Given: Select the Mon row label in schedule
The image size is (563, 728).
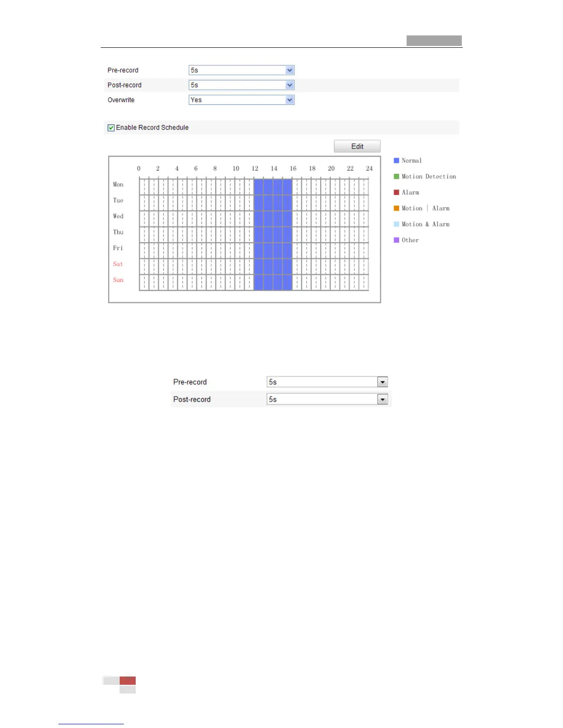Looking at the screenshot, I should click(x=118, y=184).
